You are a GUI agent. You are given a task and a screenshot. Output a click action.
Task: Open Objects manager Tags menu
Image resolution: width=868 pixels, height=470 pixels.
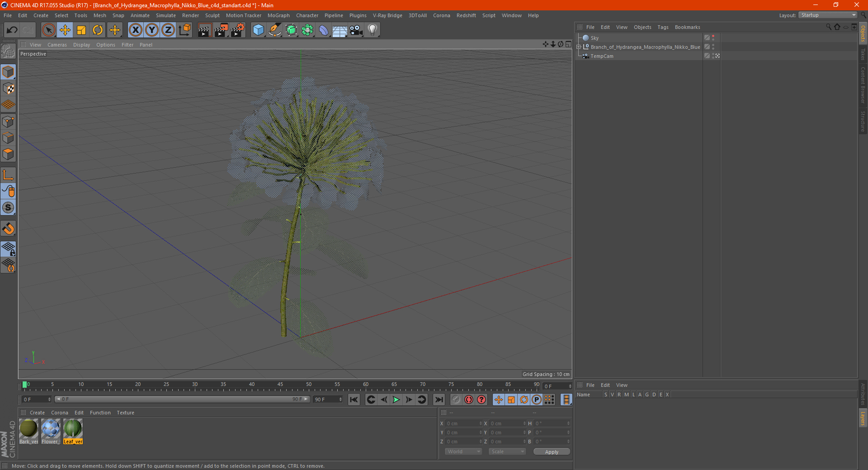point(663,27)
